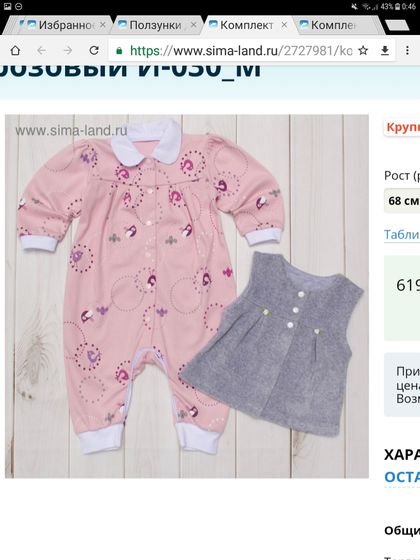Tap the Крупный опт label
The image size is (420, 560).
click(402, 128)
